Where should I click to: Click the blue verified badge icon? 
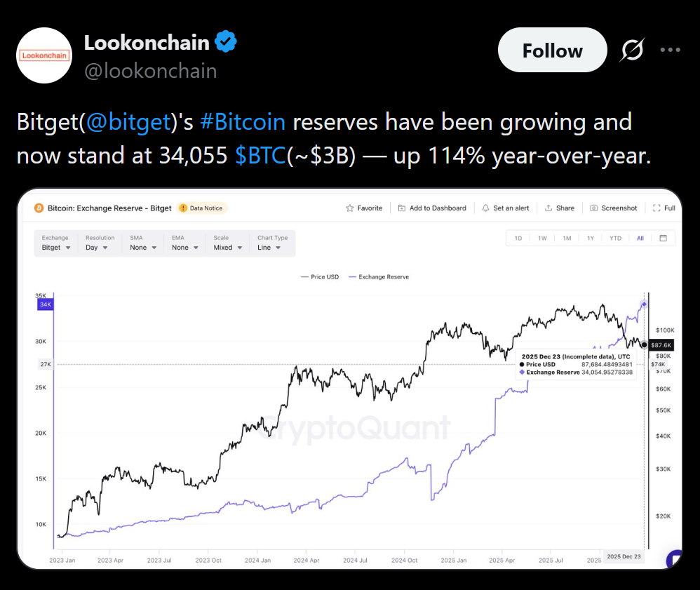click(224, 42)
